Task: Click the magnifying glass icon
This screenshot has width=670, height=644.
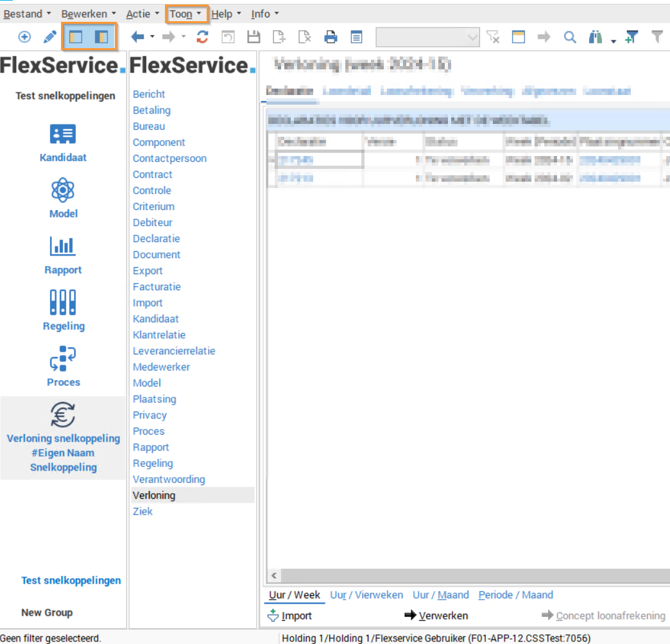Action: pyautogui.click(x=570, y=37)
